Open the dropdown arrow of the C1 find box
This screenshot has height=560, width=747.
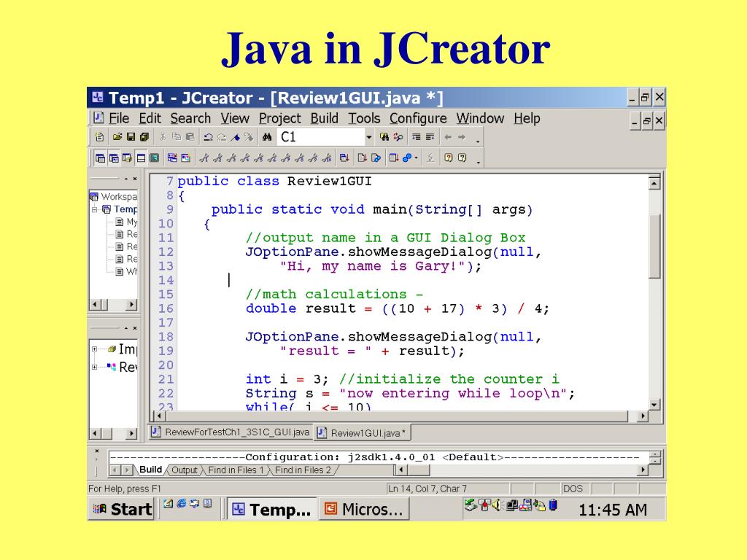368,137
